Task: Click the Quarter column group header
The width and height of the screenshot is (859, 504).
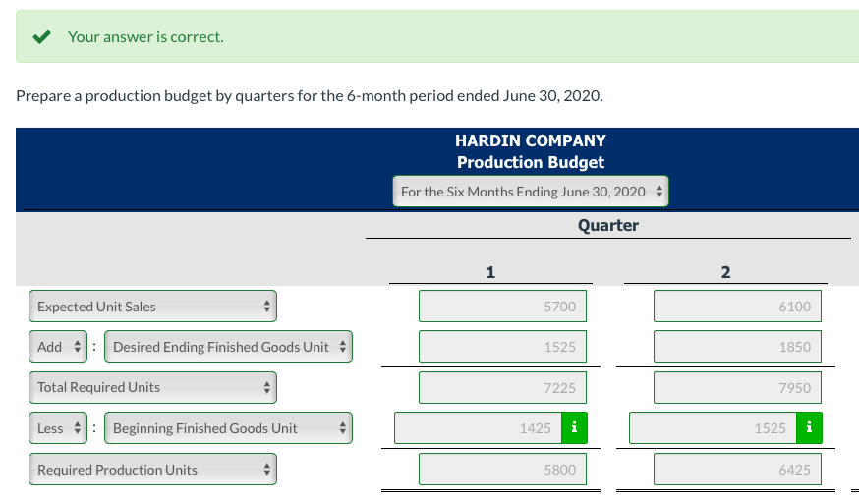Action: tap(608, 225)
